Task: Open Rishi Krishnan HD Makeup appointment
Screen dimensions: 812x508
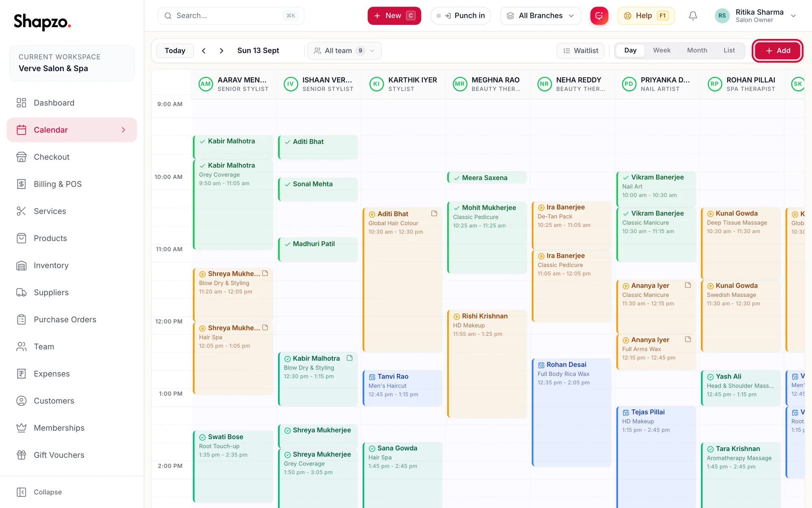Action: point(487,364)
